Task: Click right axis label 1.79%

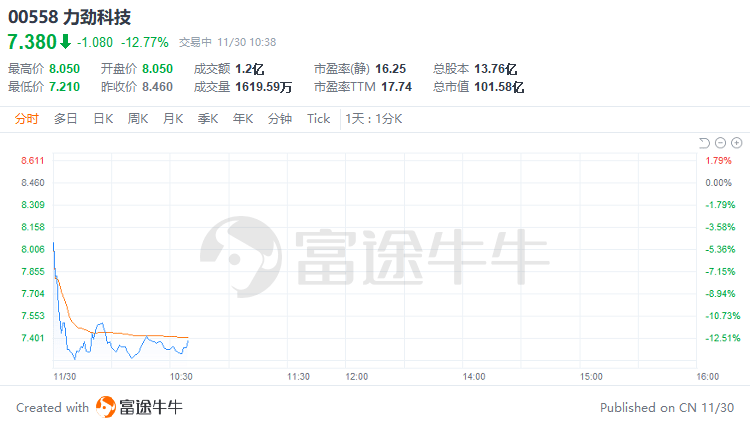Action: [x=718, y=161]
